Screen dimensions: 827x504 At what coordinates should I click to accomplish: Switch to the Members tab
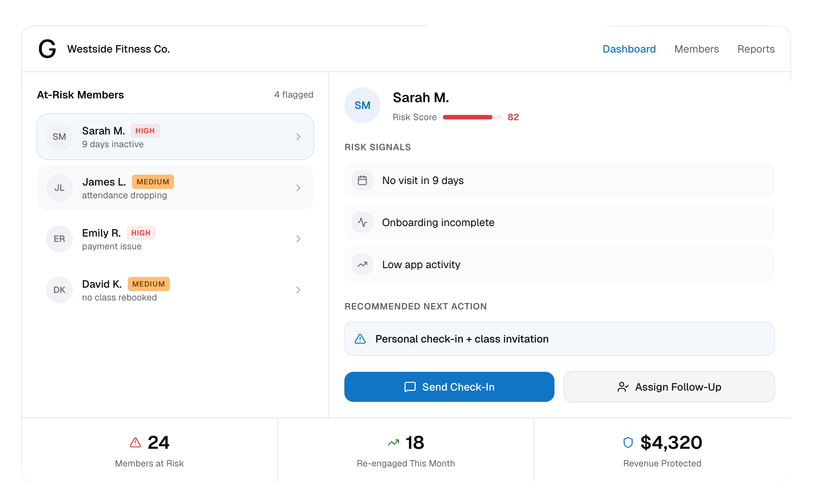[x=696, y=49]
